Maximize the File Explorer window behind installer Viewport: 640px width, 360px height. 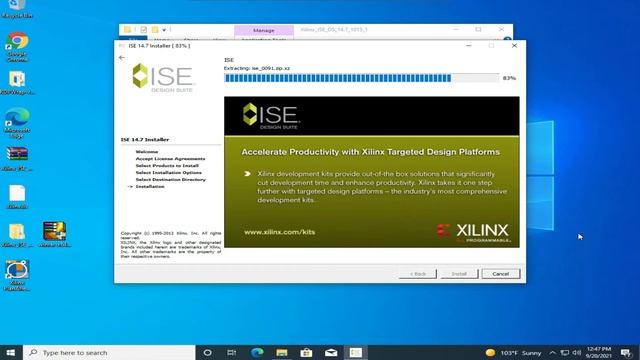(x=478, y=29)
